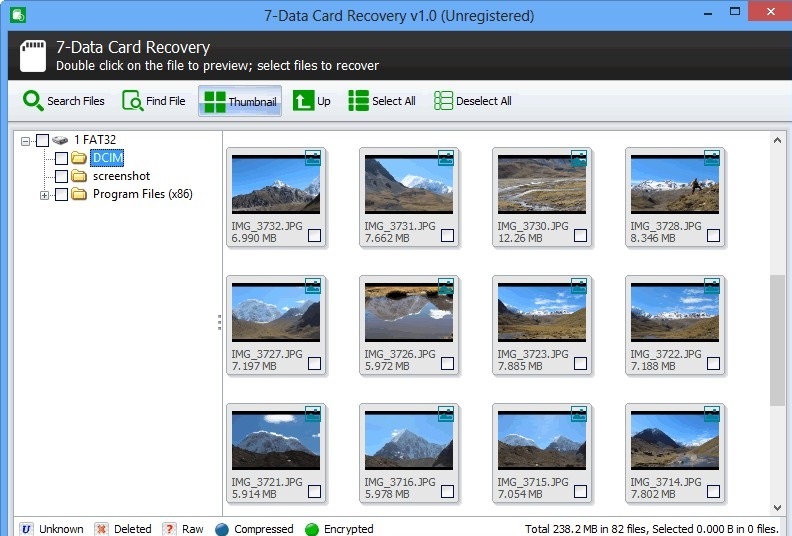
Task: Select the IMG_3728.JPG thumbnail image
Action: tap(675, 184)
